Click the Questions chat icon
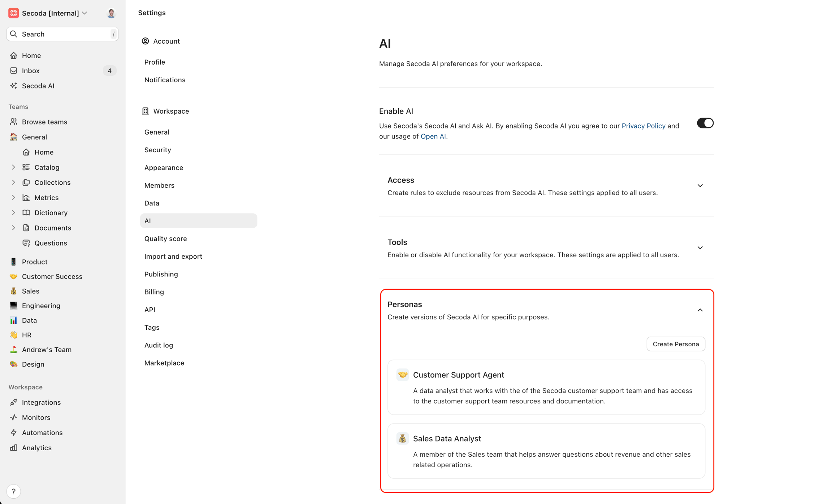Image resolution: width=832 pixels, height=504 pixels. (x=26, y=243)
